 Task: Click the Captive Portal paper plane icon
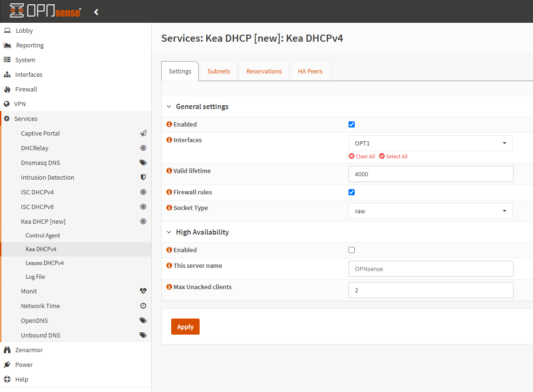pyautogui.click(x=143, y=133)
